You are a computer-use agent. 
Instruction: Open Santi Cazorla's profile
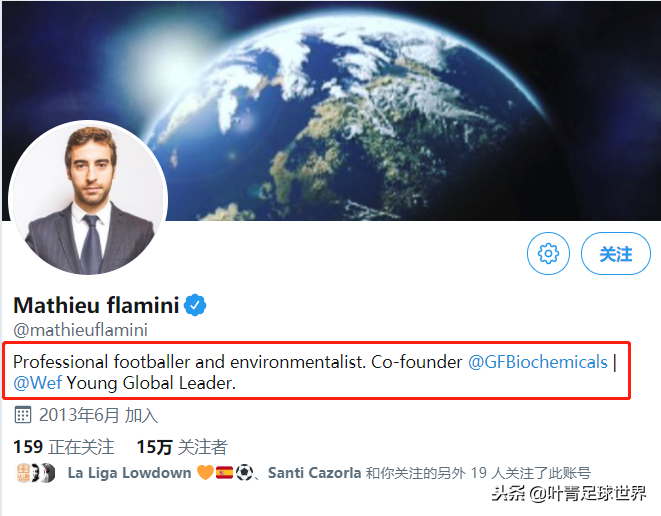click(x=315, y=473)
